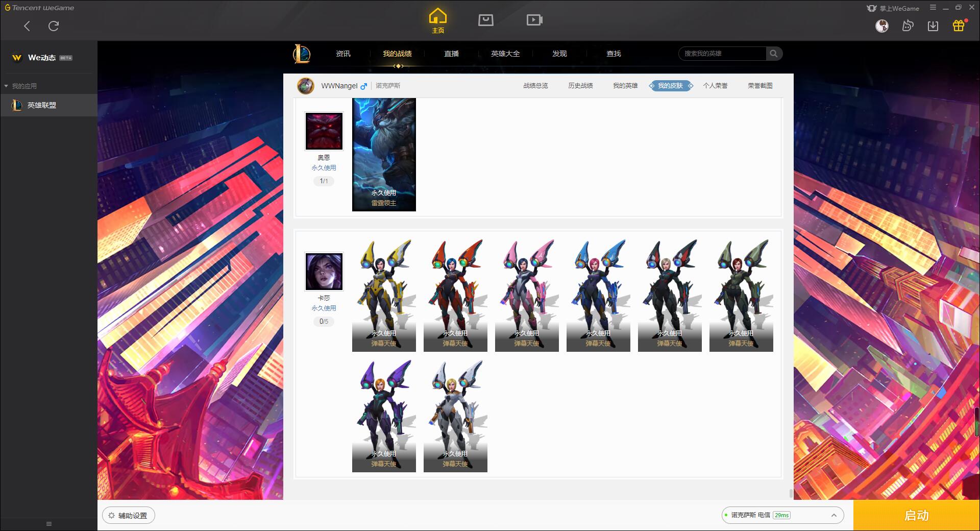Viewport: 980px width, 531px height.
Task: Open the pink 弹幕天使 chroma skin
Action: click(x=527, y=295)
